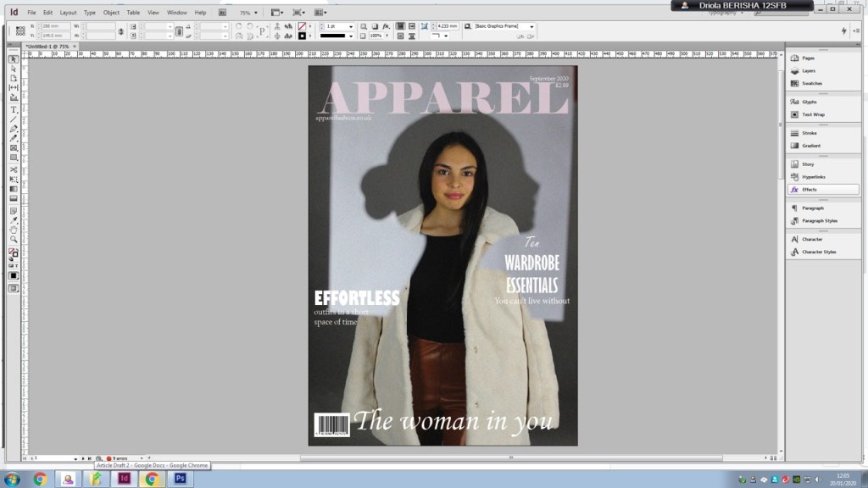This screenshot has height=488, width=868.
Task: Pick the Scissors tool
Action: pyautogui.click(x=14, y=169)
